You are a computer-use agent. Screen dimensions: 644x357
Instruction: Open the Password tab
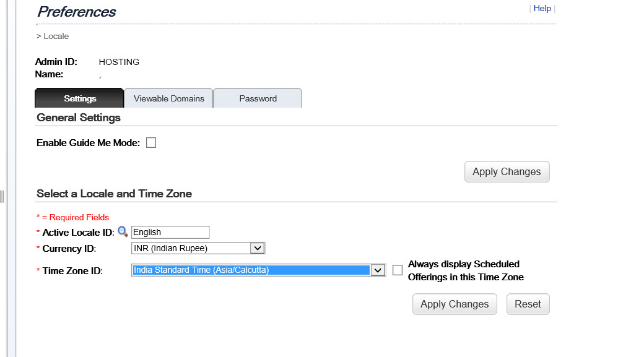(258, 98)
